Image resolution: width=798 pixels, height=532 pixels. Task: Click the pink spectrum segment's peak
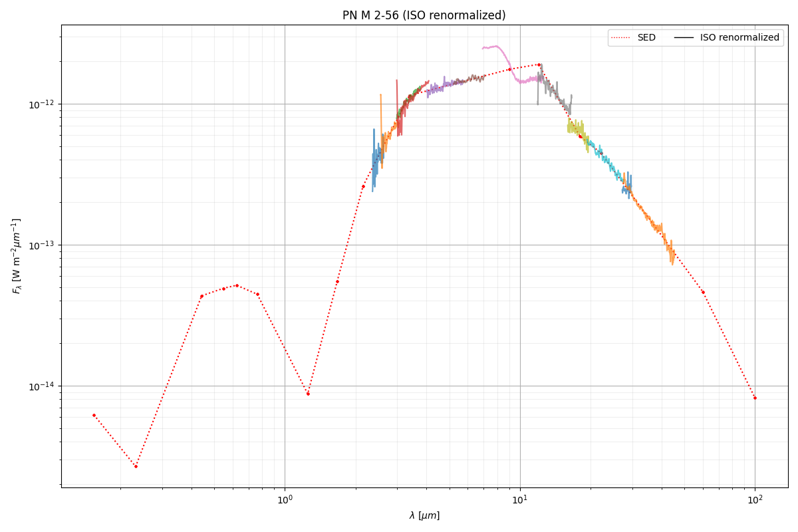click(x=495, y=47)
